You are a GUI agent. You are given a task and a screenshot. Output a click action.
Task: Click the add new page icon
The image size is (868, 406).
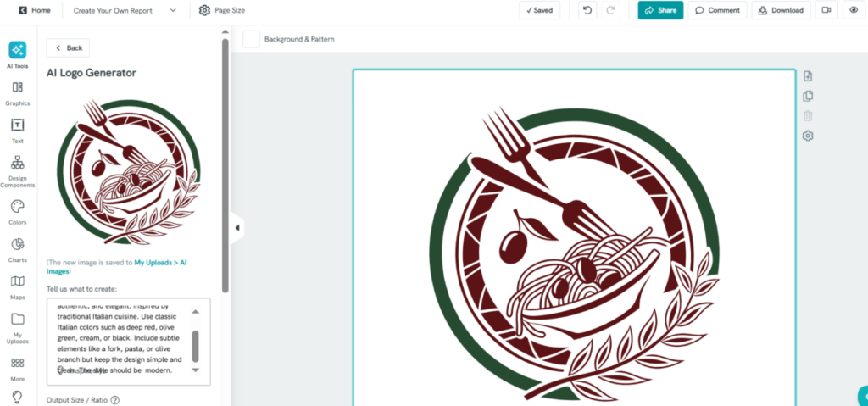[x=808, y=76]
